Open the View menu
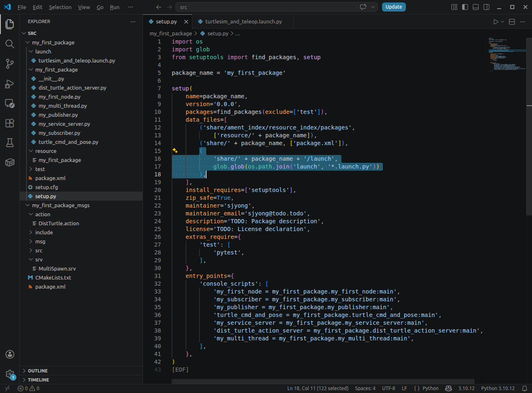 point(84,7)
